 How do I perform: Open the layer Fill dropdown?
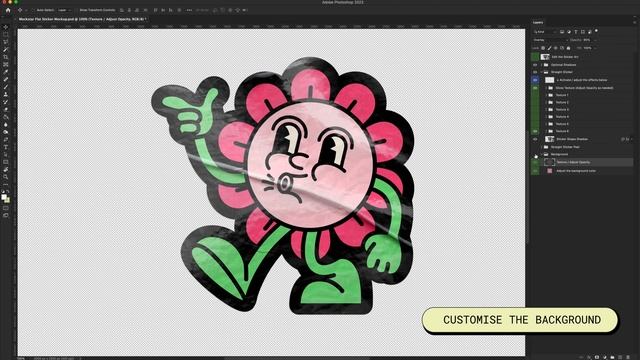(595, 48)
